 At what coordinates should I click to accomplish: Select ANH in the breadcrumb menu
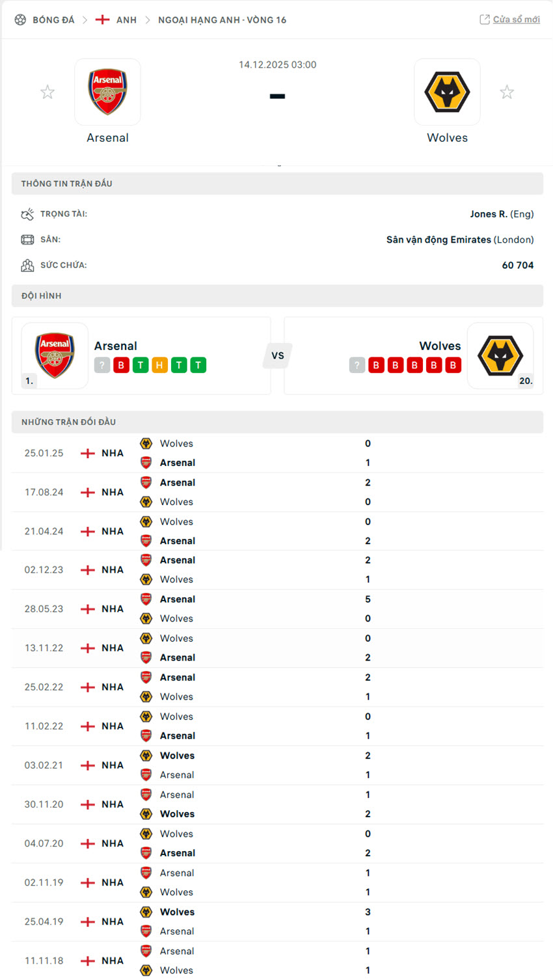[126, 20]
